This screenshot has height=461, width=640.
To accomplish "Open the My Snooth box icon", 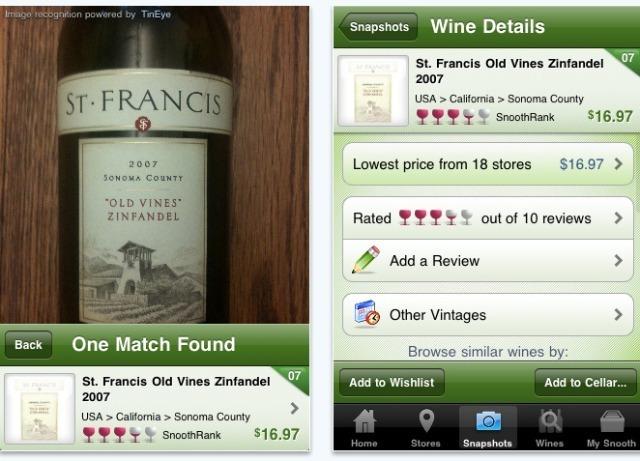I will coord(612,421).
